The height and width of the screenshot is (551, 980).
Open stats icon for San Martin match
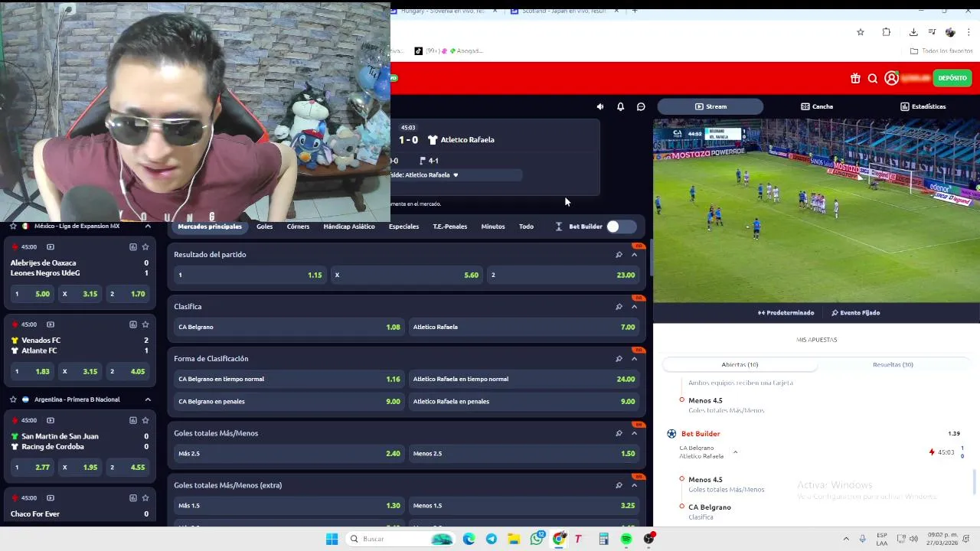click(x=132, y=420)
